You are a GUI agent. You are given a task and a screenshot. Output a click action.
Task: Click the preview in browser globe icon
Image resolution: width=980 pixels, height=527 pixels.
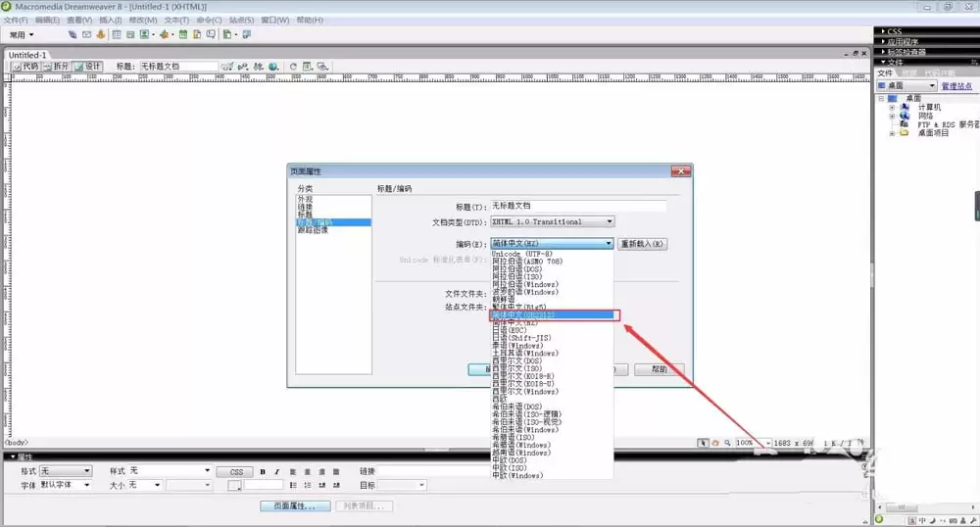273,67
